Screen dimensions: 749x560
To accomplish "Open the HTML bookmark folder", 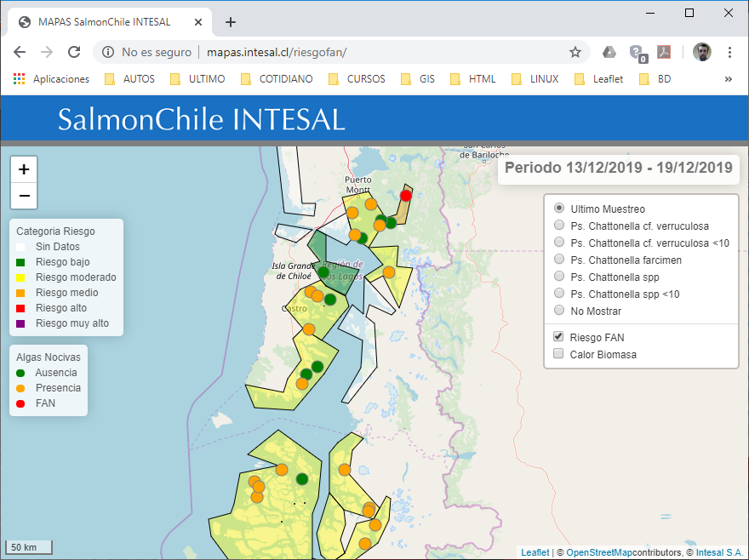I will (473, 79).
